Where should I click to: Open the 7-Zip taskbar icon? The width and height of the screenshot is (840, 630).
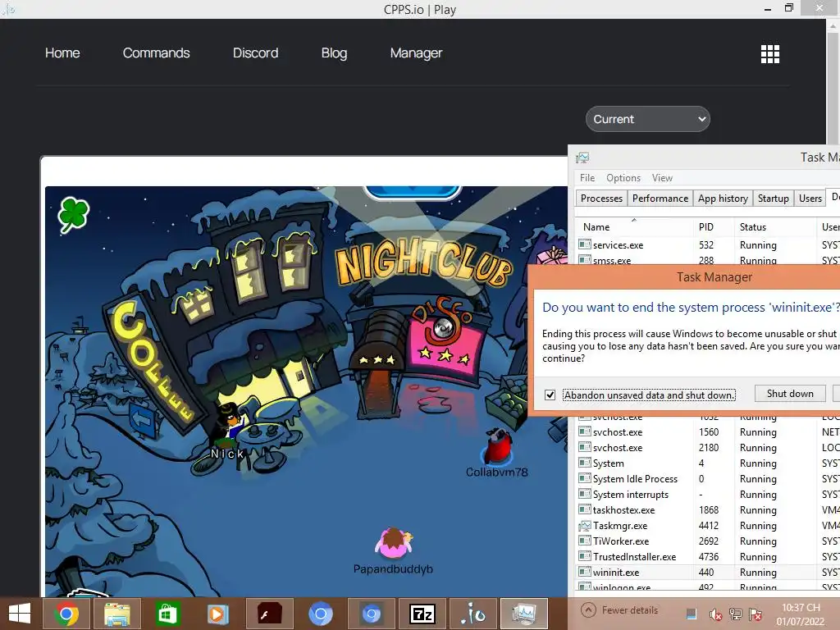pyautogui.click(x=422, y=614)
